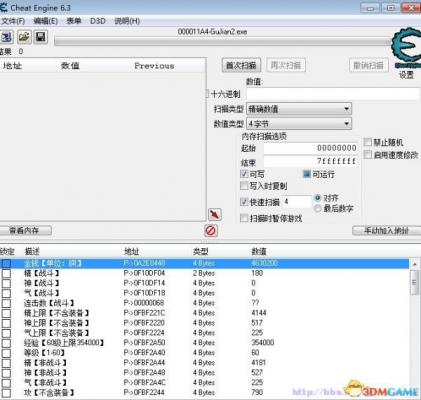Enable the 扫描时暂停游戏 checkbox

pyautogui.click(x=244, y=218)
